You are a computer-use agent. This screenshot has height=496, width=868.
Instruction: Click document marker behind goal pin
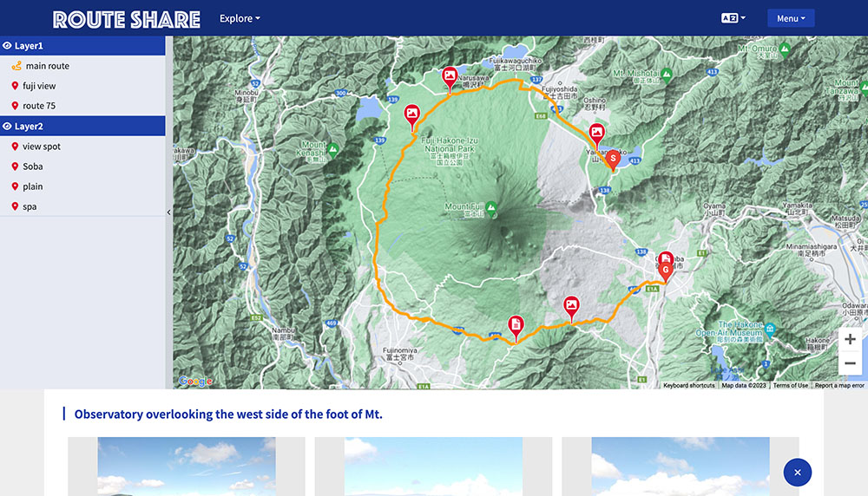coord(666,257)
